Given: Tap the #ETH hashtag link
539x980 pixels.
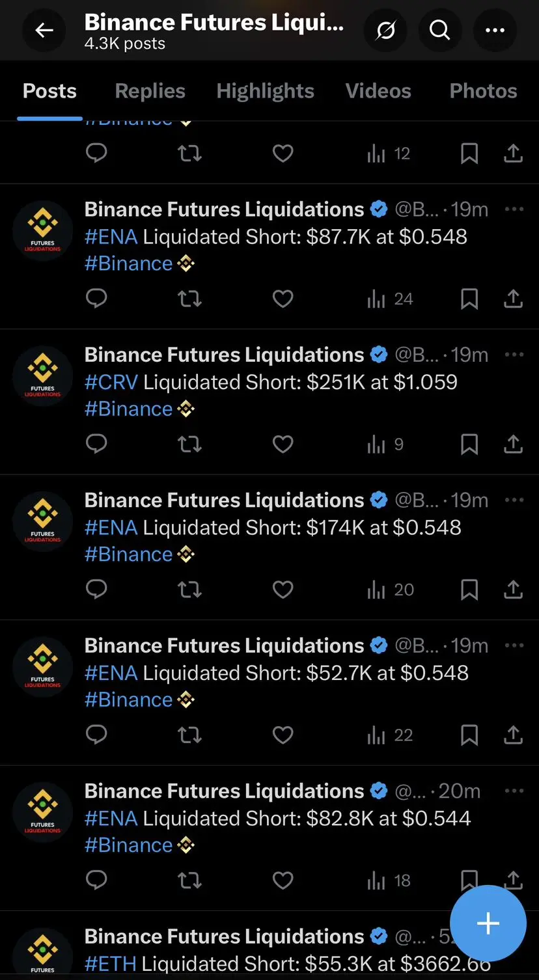Looking at the screenshot, I should [x=111, y=963].
